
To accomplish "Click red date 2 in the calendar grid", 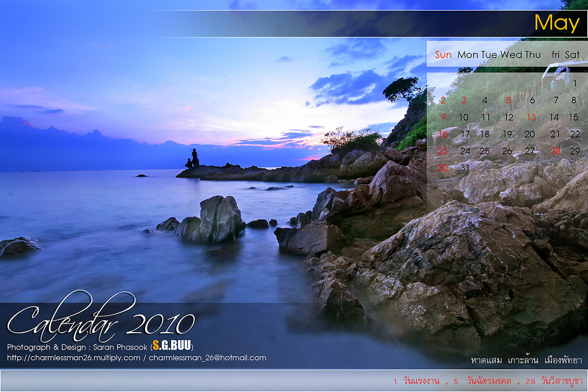I will [443, 100].
